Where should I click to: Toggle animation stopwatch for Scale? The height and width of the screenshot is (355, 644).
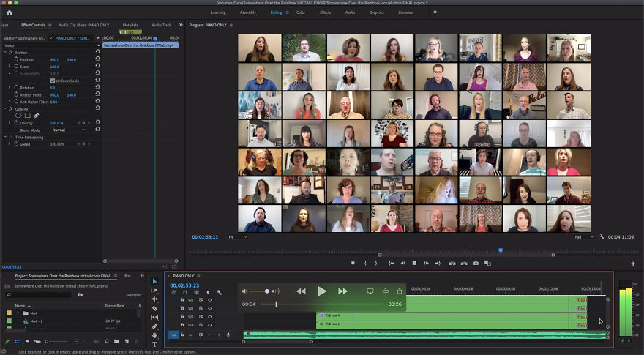point(16,67)
